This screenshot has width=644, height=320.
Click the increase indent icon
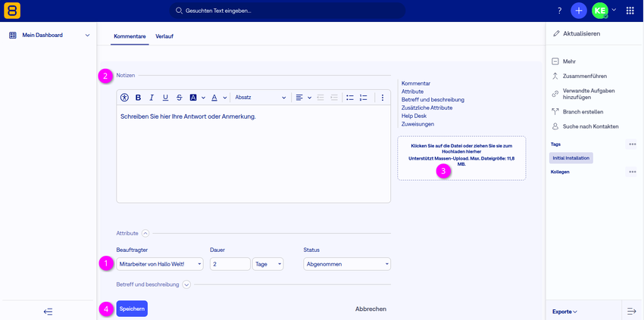(334, 98)
